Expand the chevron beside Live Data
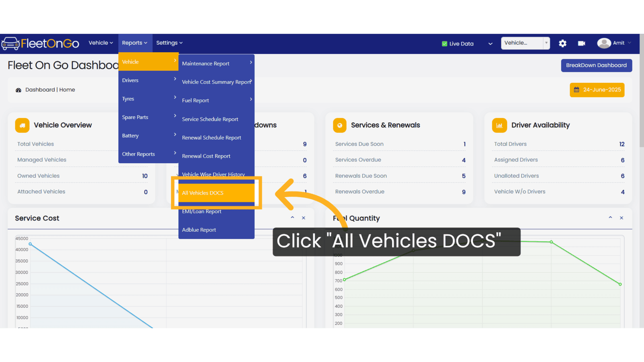The height and width of the screenshot is (362, 644). (x=490, y=44)
